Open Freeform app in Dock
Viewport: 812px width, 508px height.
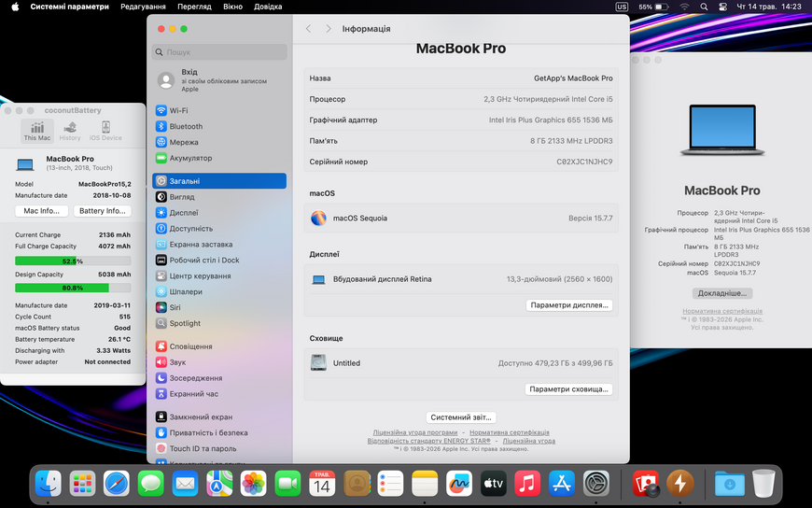(x=459, y=484)
